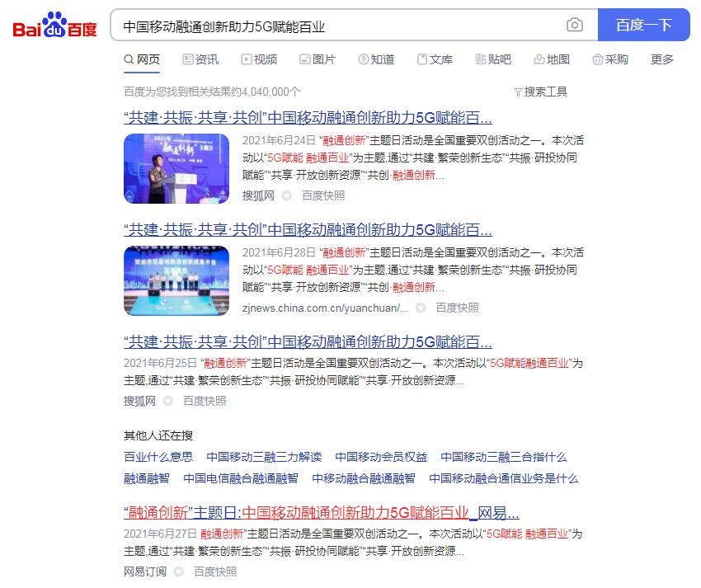Switch to the 知道 tab
The height and width of the screenshot is (588, 701).
376,59
